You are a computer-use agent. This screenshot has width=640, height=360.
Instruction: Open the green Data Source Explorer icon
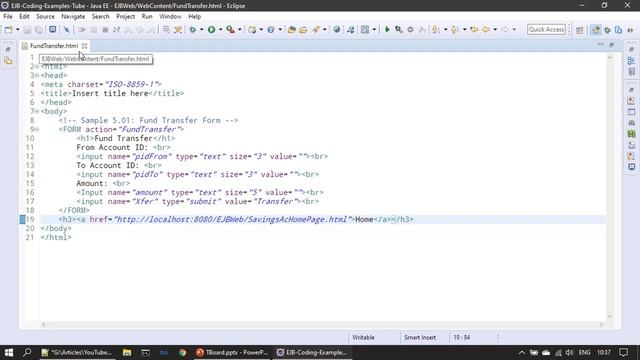tap(631, 133)
